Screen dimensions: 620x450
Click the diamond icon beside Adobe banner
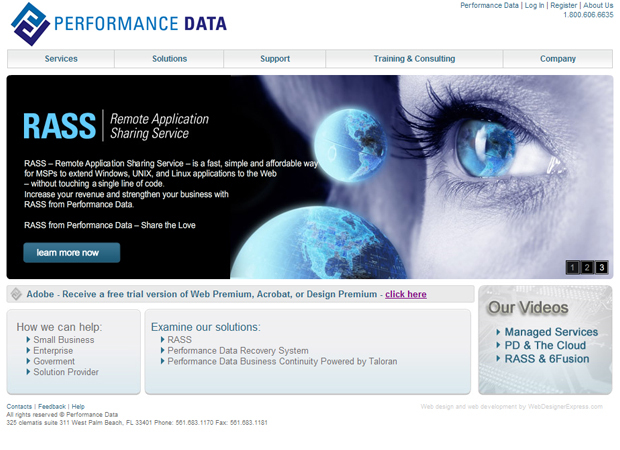tap(16, 294)
